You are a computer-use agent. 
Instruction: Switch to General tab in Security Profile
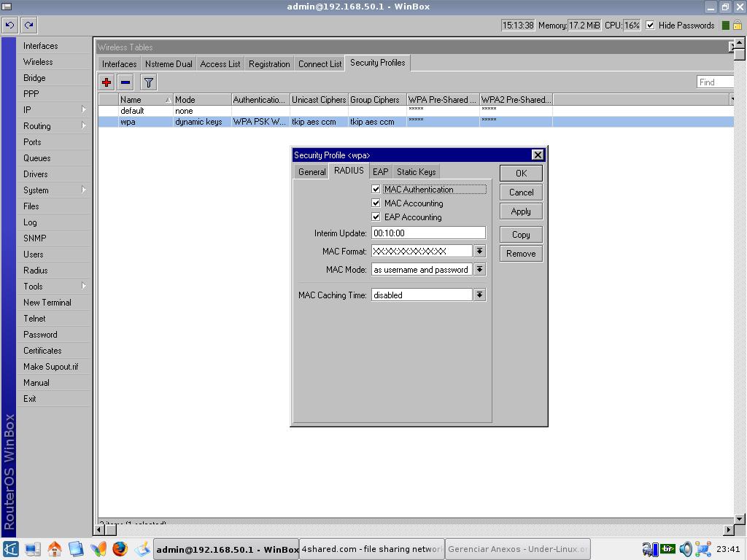point(312,172)
